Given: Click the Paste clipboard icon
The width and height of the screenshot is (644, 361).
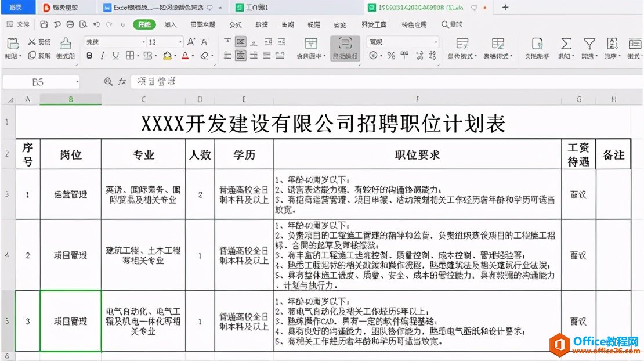Looking at the screenshot, I should (x=13, y=43).
